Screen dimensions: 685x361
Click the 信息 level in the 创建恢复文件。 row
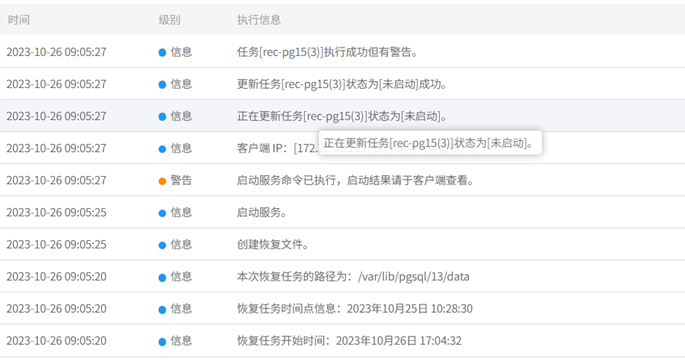[181, 245]
